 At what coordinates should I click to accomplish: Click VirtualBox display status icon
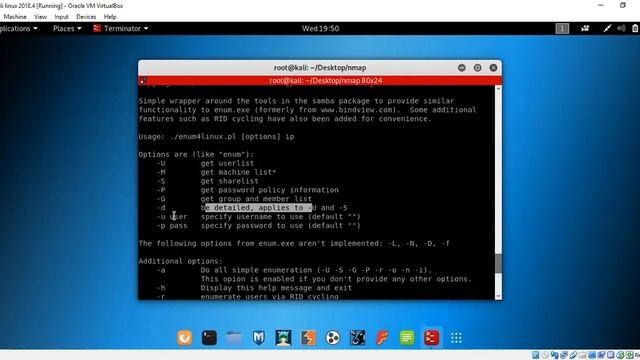pos(592,355)
